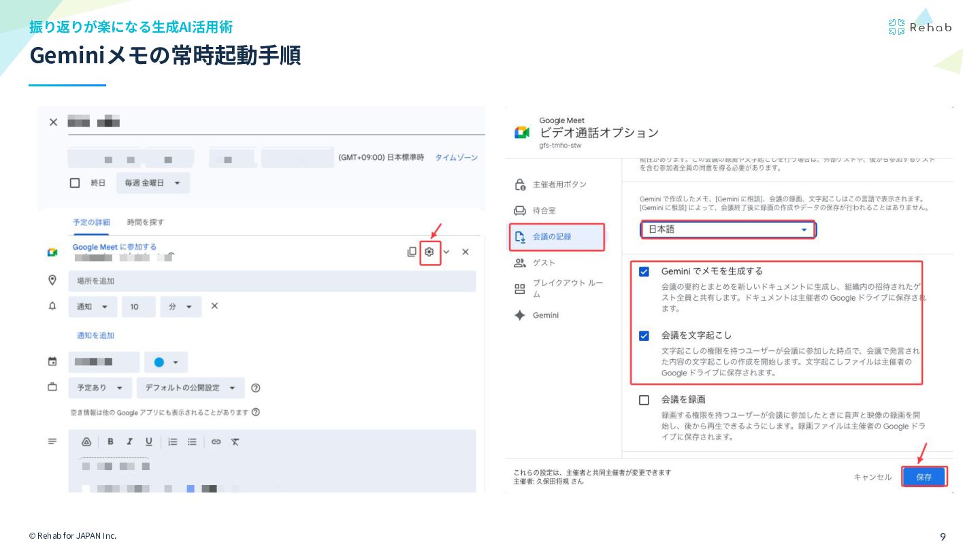Close the calendar event editor
980x551 pixels.
[x=53, y=122]
